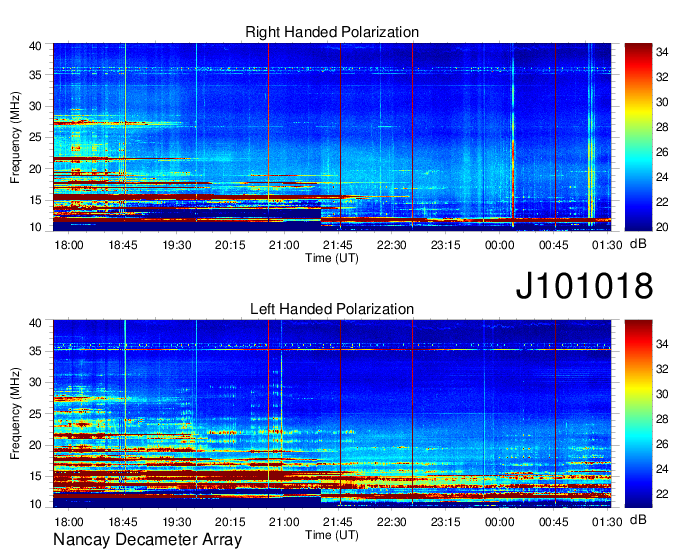Click 21:00 tick on Right Handed plot
Image resolution: width=680 pixels, height=552 pixels.
[284, 245]
